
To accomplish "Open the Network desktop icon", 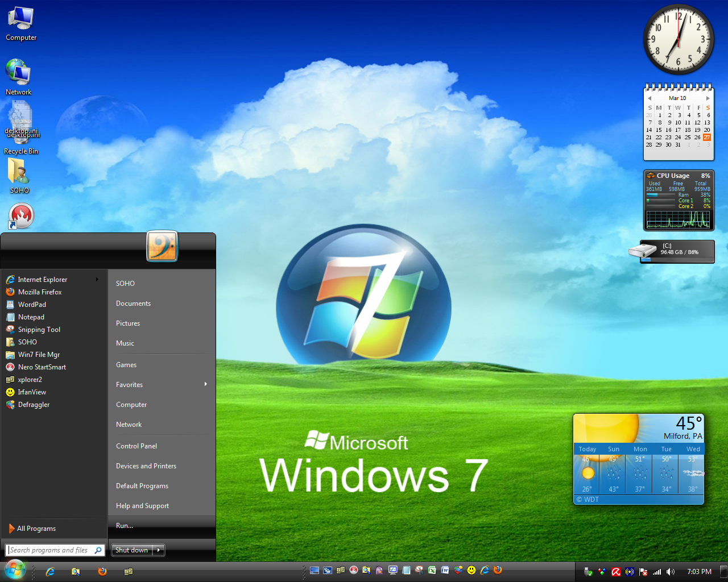I will [19, 77].
